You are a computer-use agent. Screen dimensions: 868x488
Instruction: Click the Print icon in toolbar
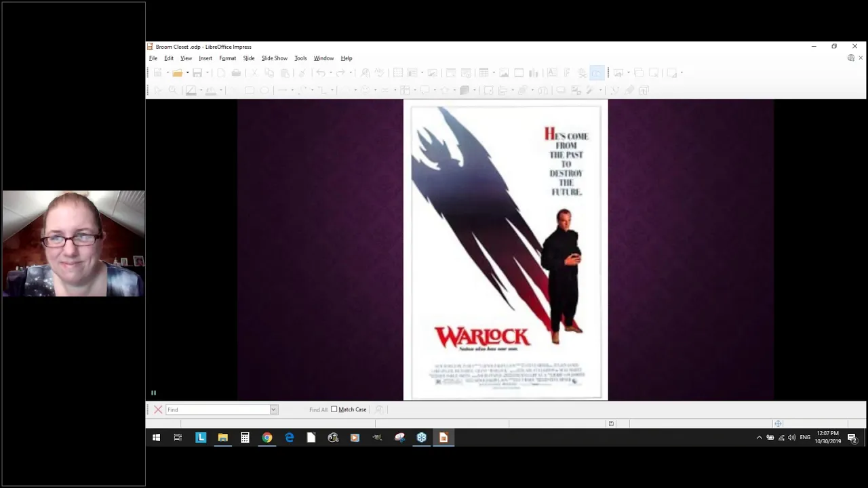tap(236, 73)
